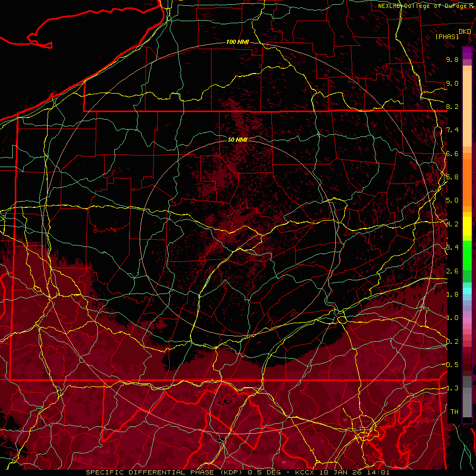Click the 5.0 legend value

click(452, 200)
